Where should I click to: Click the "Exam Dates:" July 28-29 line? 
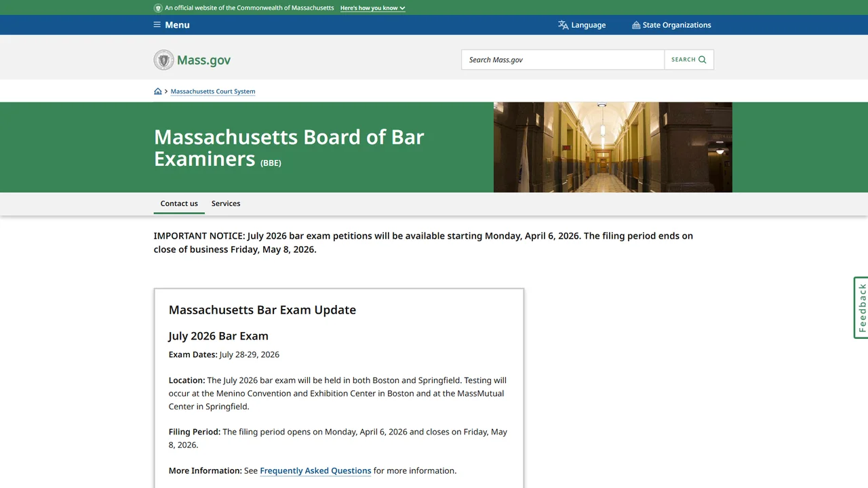224,354
